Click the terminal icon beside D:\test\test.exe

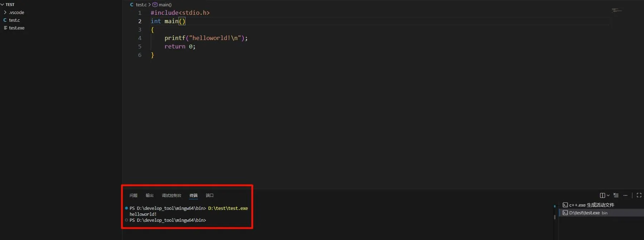[x=565, y=213]
